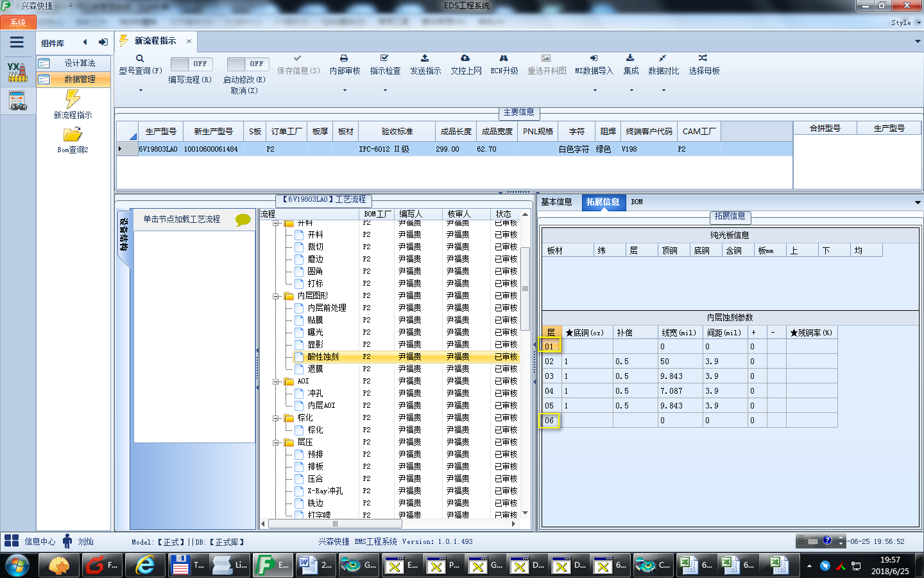Image resolution: width=924 pixels, height=578 pixels.
Task: Collapse the 内层图形 tree folder
Action: pos(276,296)
